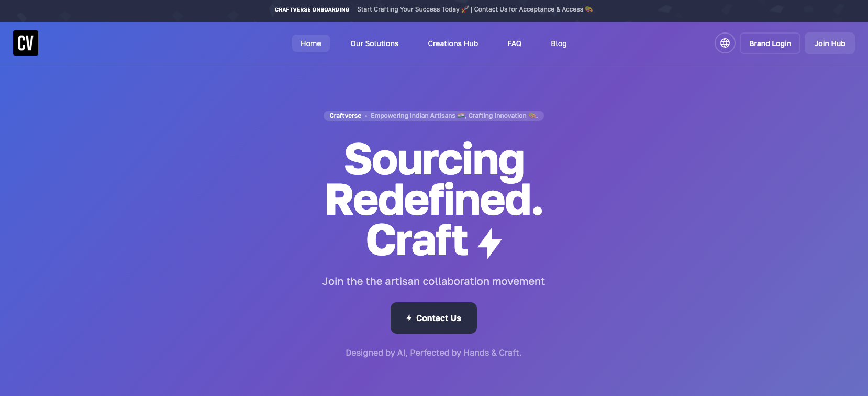Click the Join Hub button
Viewport: 868px width, 396px height.
pos(830,43)
